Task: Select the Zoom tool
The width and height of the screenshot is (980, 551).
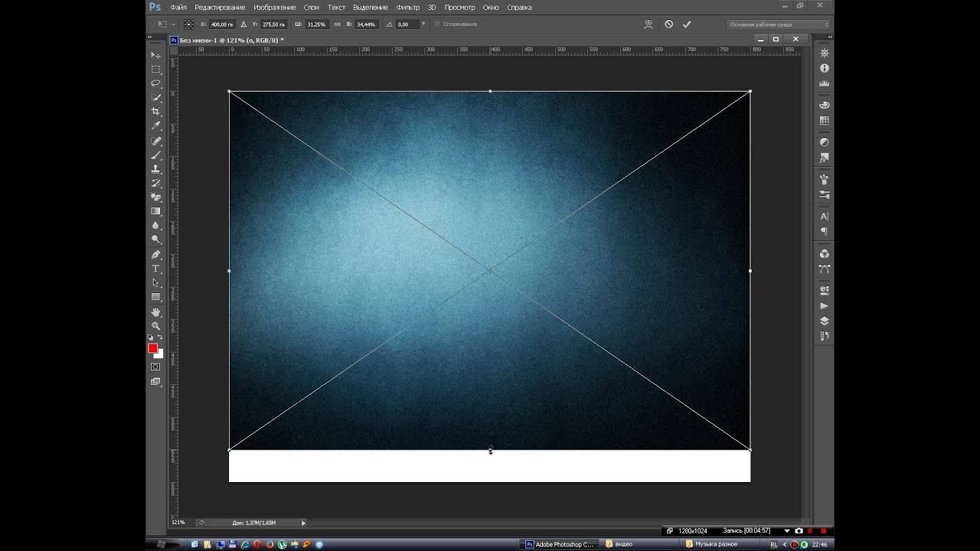Action: (156, 325)
